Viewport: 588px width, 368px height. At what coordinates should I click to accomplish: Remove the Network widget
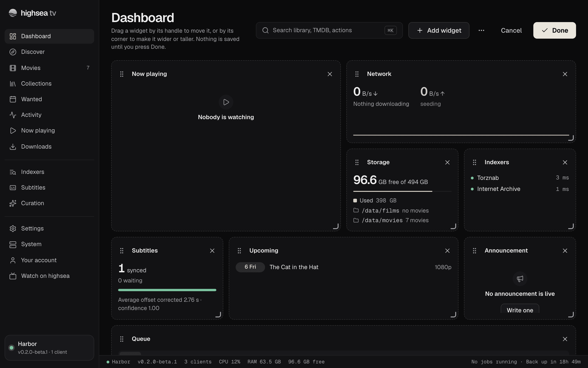point(565,74)
